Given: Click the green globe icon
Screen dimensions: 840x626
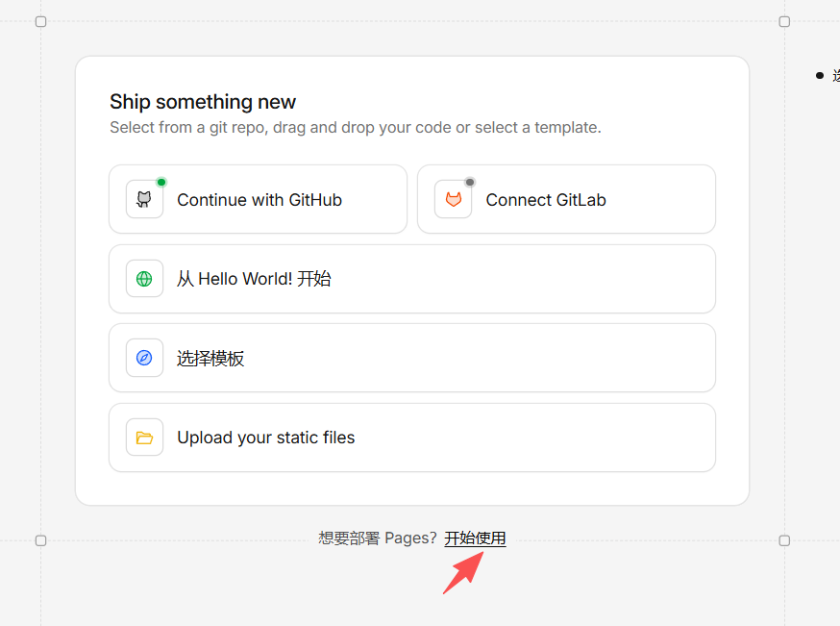Looking at the screenshot, I should (144, 279).
